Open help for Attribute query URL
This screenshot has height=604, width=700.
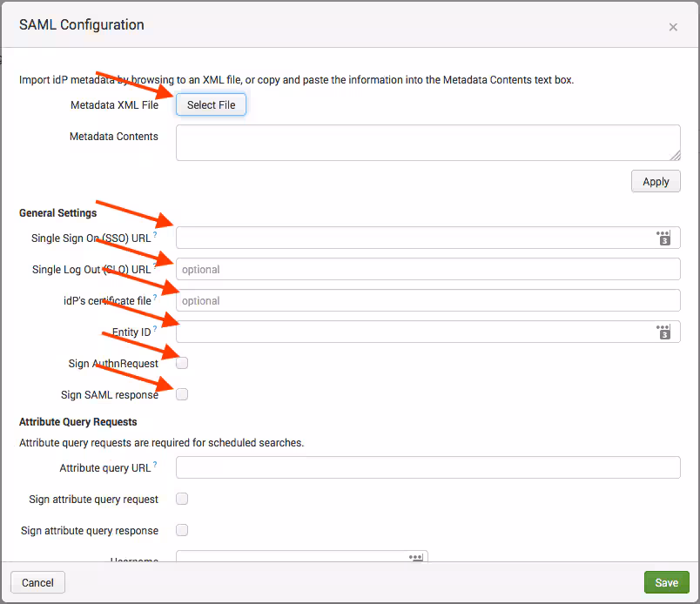155,462
